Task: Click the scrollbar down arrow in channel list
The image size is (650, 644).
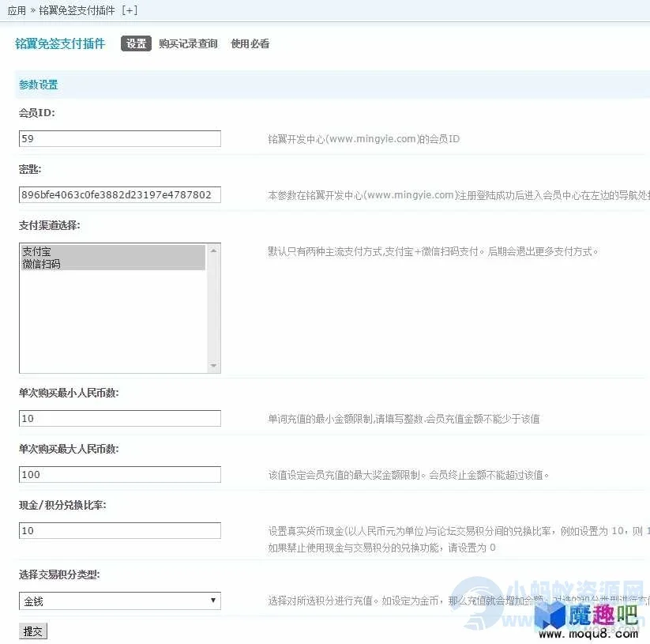Action: tap(214, 367)
